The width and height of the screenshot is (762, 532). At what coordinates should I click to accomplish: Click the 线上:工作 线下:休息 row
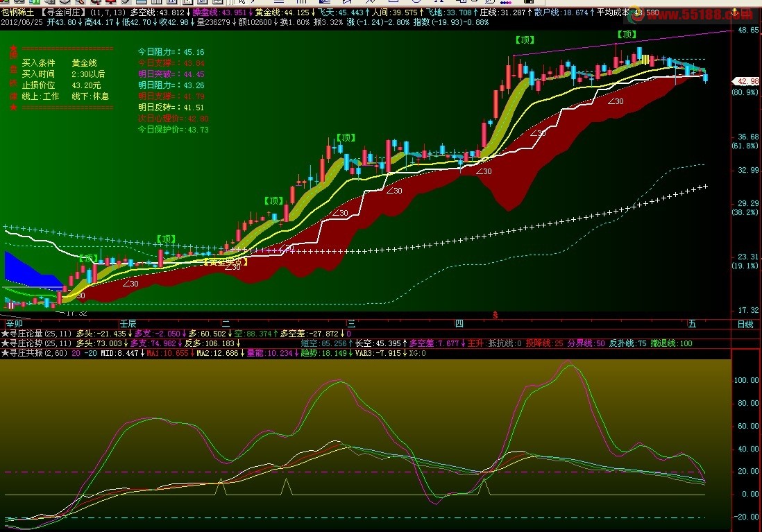65,96
